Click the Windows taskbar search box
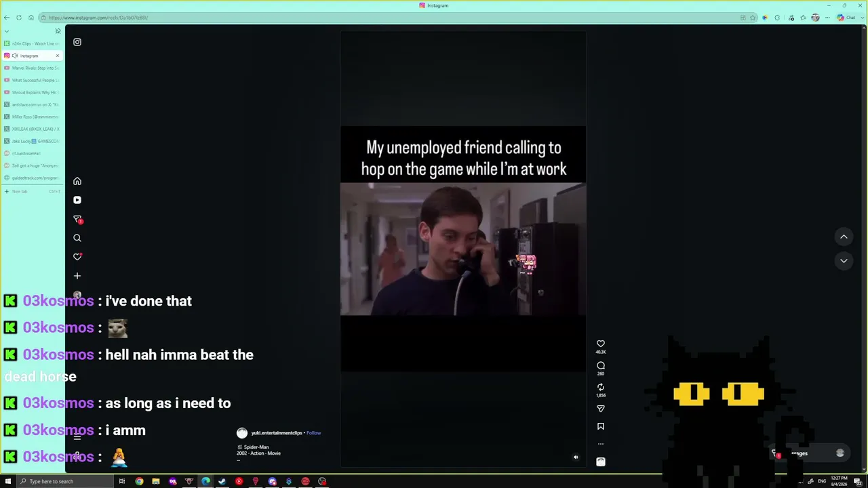Viewport: 868px width, 488px height. [64, 481]
